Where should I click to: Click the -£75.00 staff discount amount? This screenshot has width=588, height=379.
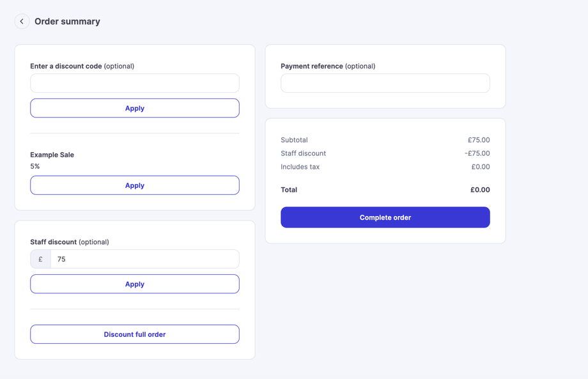pyautogui.click(x=477, y=153)
